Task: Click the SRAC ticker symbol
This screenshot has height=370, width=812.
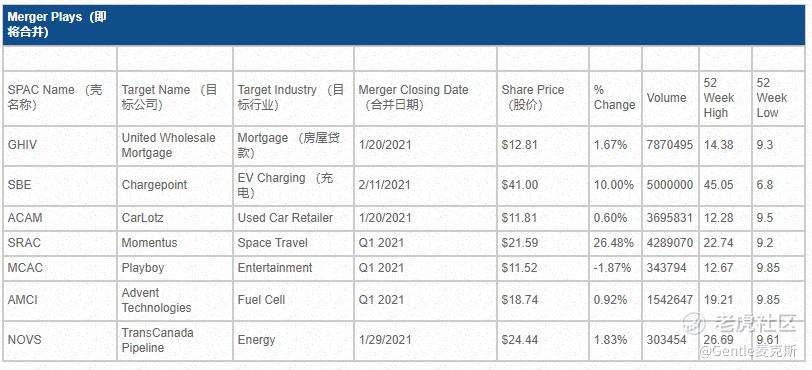Action: point(24,243)
